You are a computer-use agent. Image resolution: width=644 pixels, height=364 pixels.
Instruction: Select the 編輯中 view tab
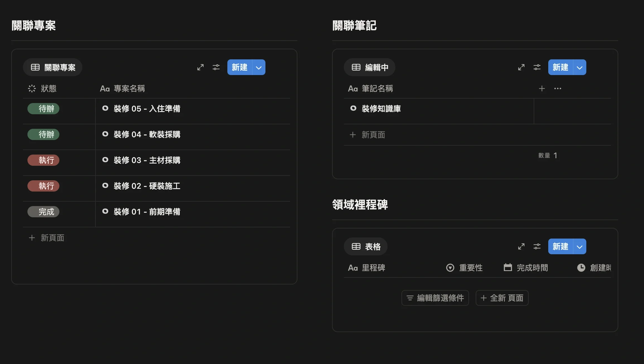[369, 67]
